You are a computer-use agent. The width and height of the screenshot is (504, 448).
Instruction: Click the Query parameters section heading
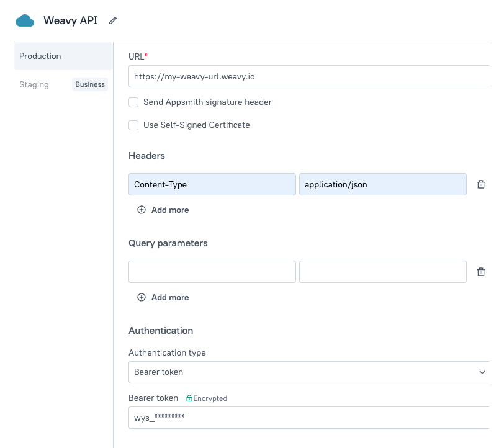pyautogui.click(x=168, y=243)
